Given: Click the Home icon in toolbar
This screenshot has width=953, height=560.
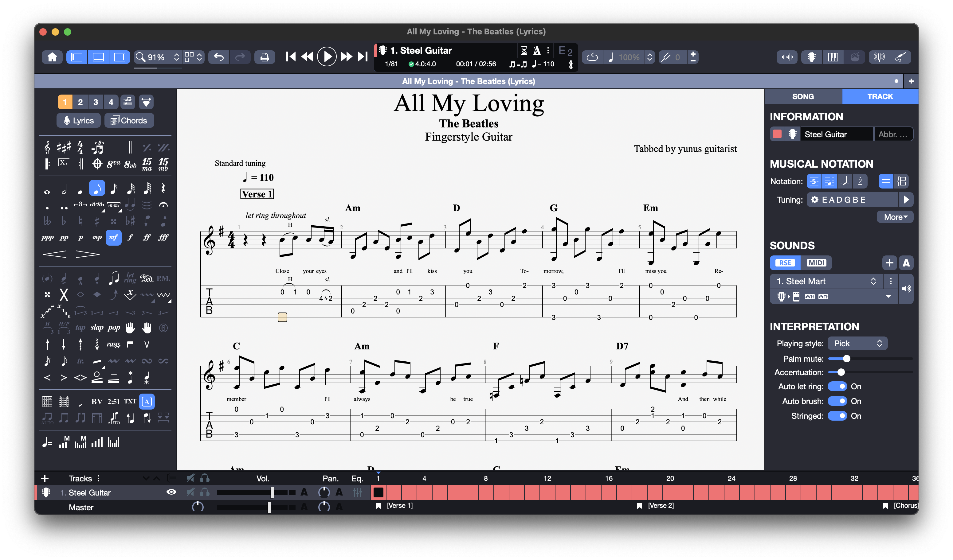Looking at the screenshot, I should point(52,57).
